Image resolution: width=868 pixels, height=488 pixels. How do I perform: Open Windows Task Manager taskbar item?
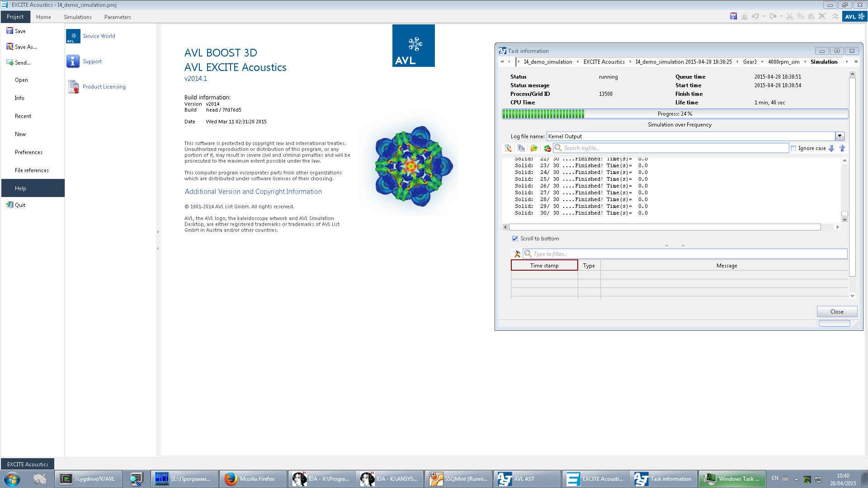[x=732, y=479]
